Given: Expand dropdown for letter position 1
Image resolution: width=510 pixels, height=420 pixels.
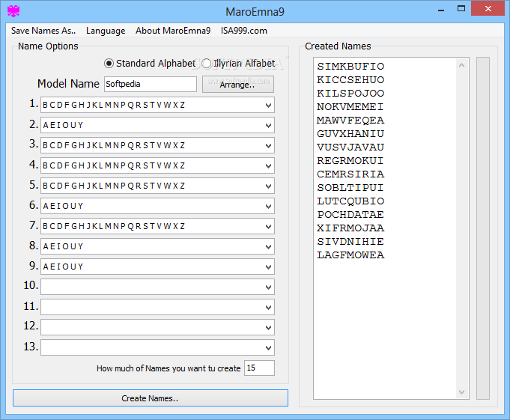Looking at the screenshot, I should [268, 105].
